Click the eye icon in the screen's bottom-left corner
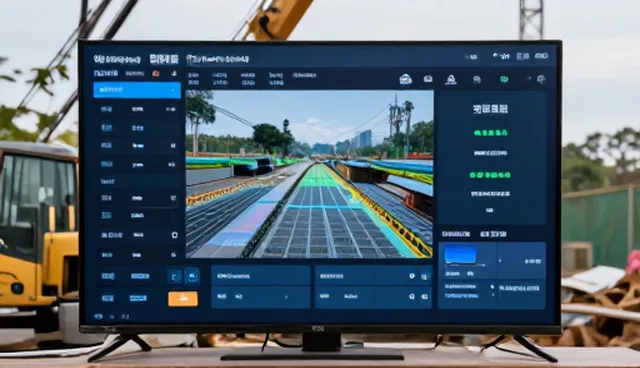Viewport: 640px width, 368px height. pos(98,316)
